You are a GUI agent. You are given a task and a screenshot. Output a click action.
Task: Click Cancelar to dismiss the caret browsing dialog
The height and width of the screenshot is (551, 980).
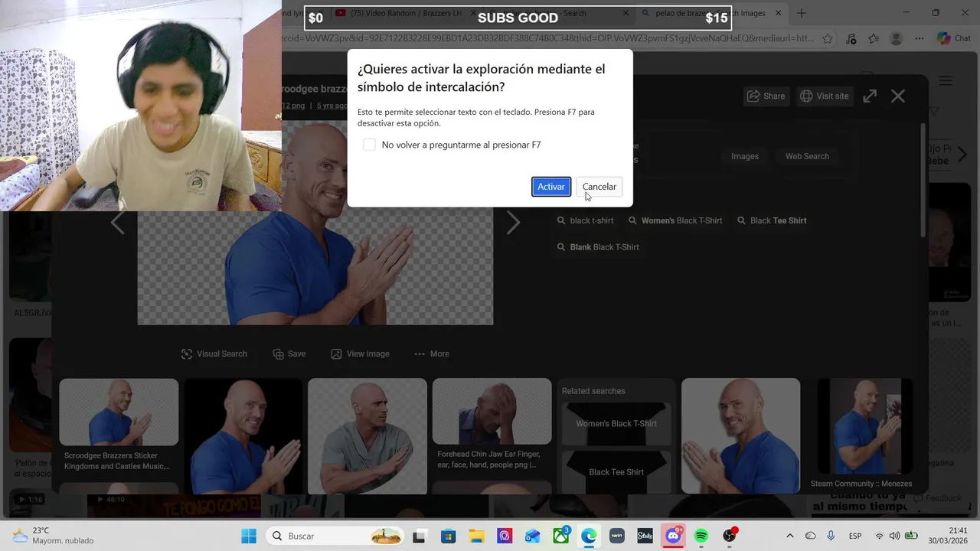tap(599, 187)
